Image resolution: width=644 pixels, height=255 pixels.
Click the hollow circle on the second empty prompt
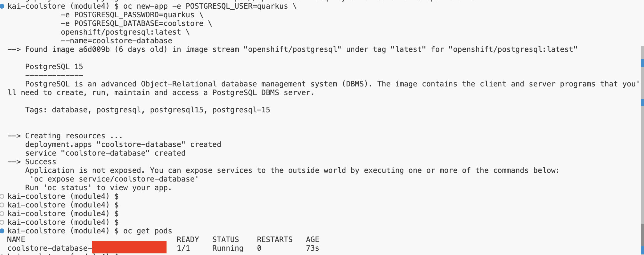(2, 205)
